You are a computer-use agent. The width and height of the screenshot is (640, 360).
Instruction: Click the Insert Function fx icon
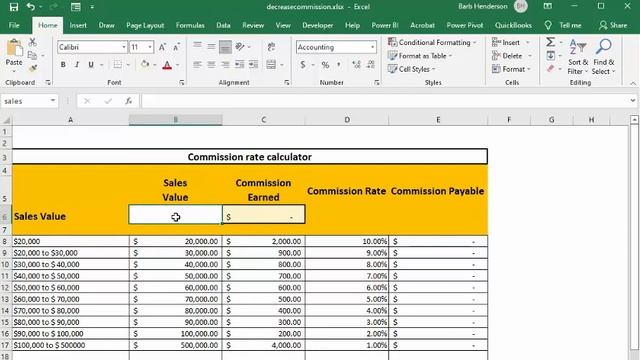coord(129,101)
